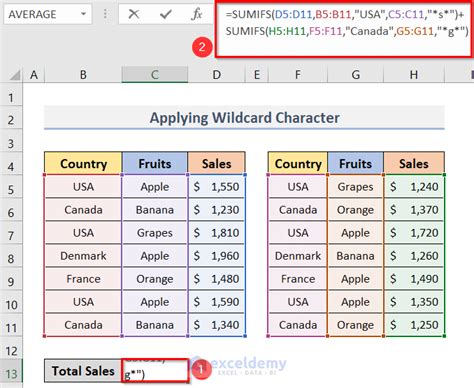Select column A header

[x=34, y=75]
